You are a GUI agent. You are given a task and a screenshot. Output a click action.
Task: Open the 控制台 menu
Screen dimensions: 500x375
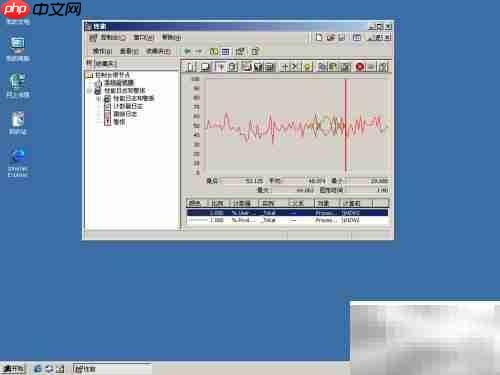coord(113,37)
